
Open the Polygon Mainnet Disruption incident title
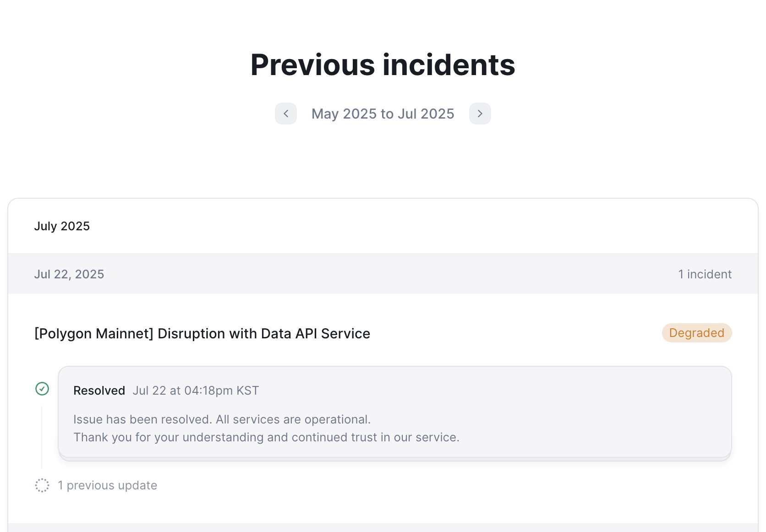point(202,333)
